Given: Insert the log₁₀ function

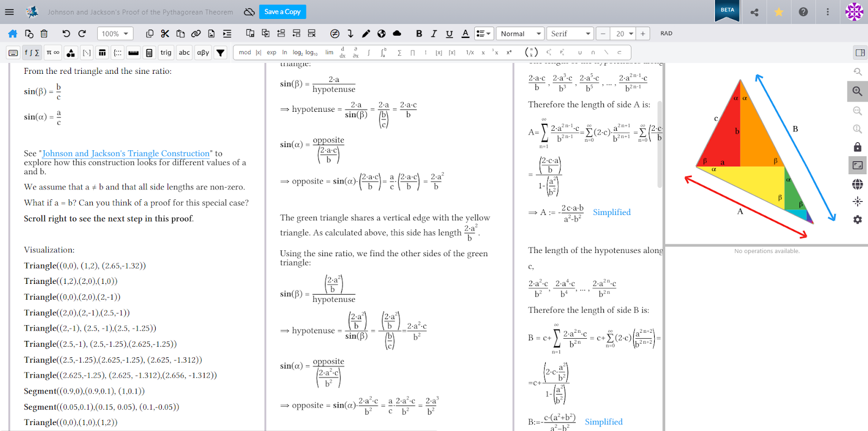Looking at the screenshot, I should (x=311, y=53).
